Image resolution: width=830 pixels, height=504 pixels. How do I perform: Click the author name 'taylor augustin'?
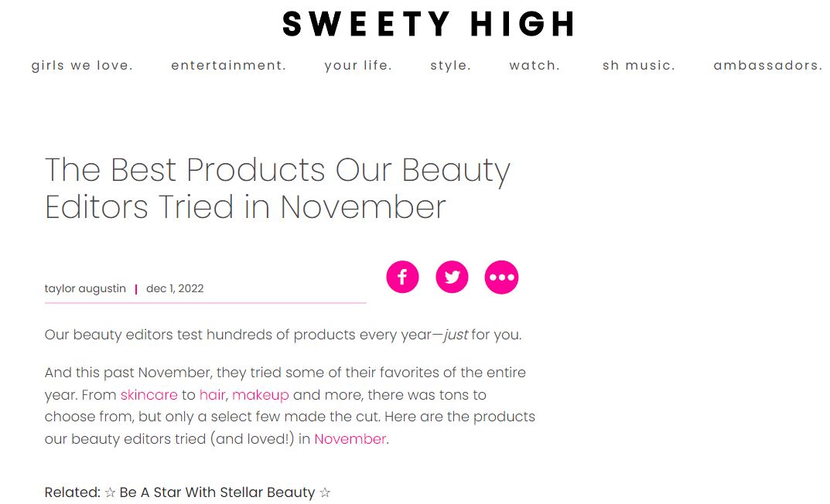(x=85, y=288)
